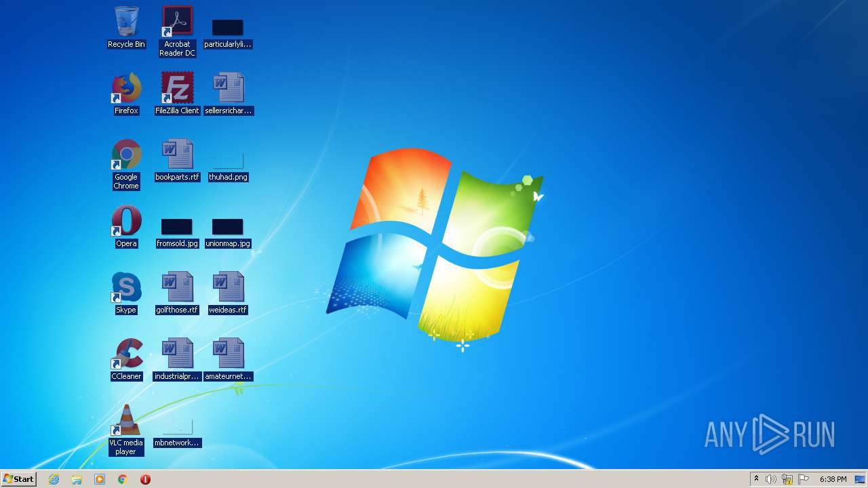Select the golfthose.rtf document
The width and height of the screenshot is (868, 488).
(177, 293)
